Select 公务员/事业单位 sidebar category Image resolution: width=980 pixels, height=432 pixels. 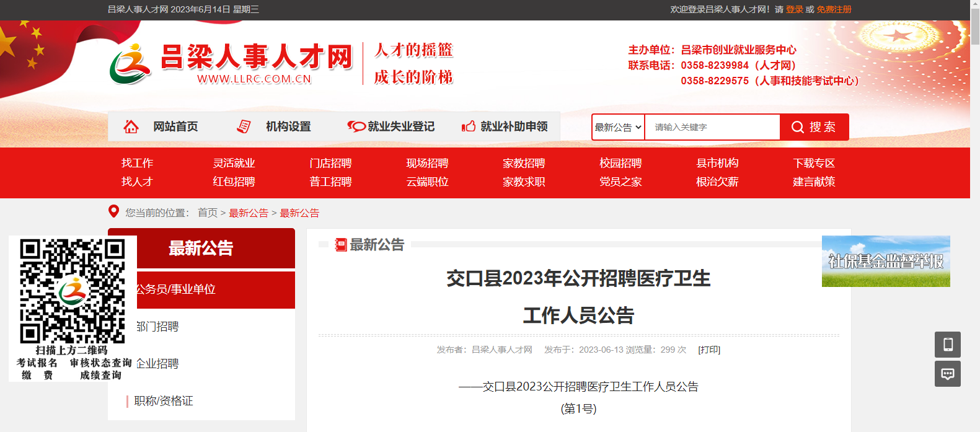pyautogui.click(x=186, y=289)
